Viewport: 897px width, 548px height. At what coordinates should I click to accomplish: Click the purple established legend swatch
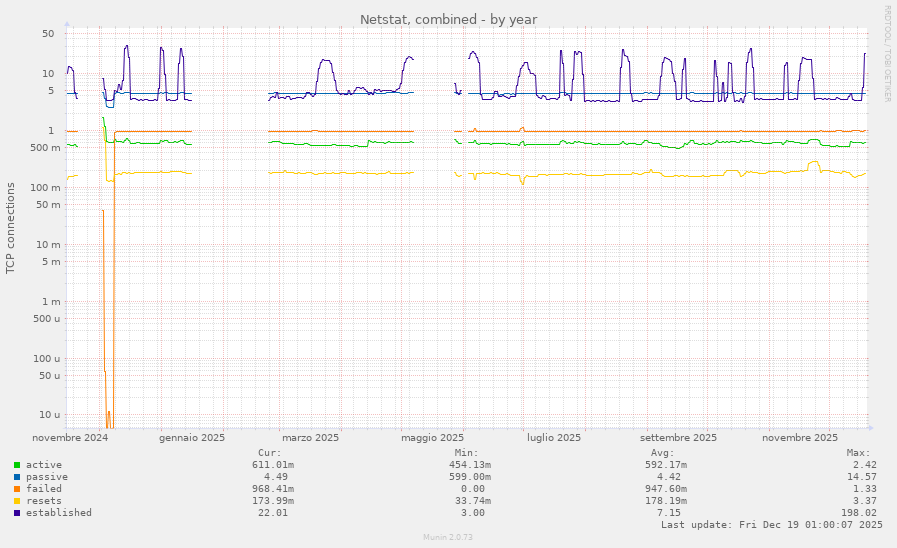click(x=17, y=513)
